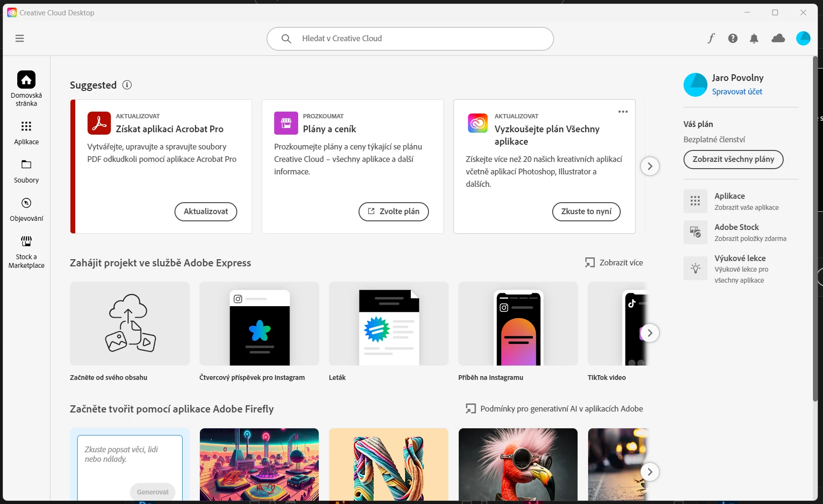Open the letter N Firefly image

coord(389,464)
